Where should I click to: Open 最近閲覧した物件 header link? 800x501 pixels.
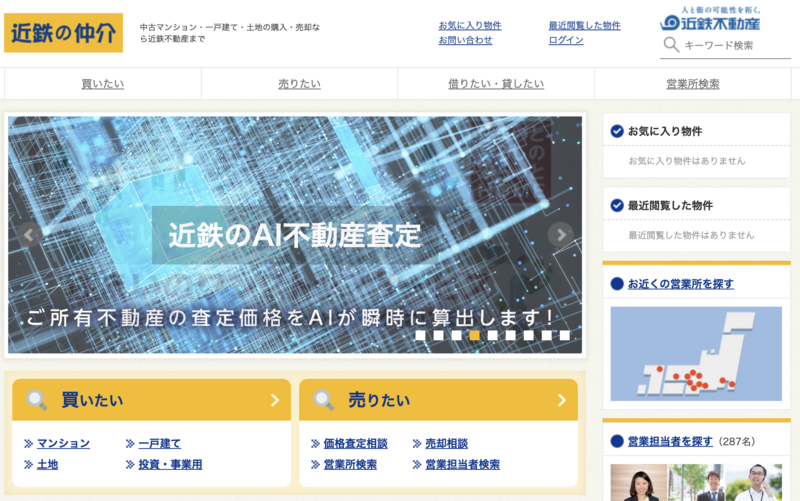[x=585, y=26]
